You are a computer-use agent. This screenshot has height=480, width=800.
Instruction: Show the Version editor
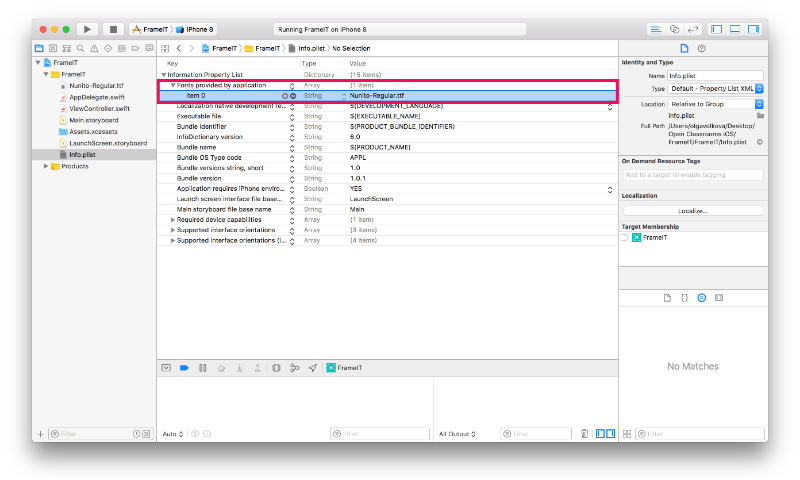(x=693, y=30)
